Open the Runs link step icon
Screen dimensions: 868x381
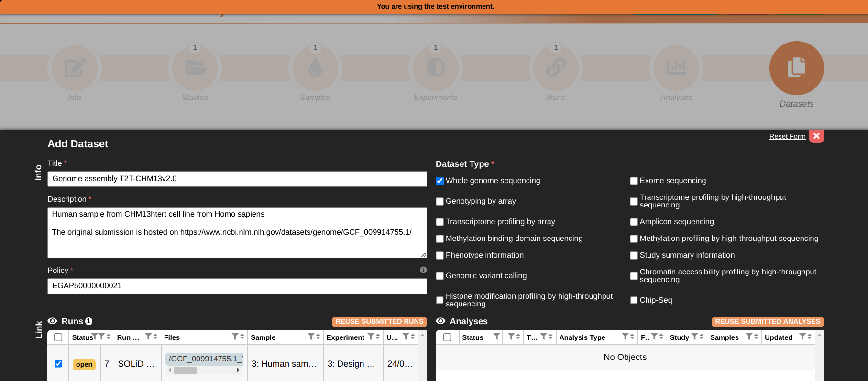pos(556,68)
